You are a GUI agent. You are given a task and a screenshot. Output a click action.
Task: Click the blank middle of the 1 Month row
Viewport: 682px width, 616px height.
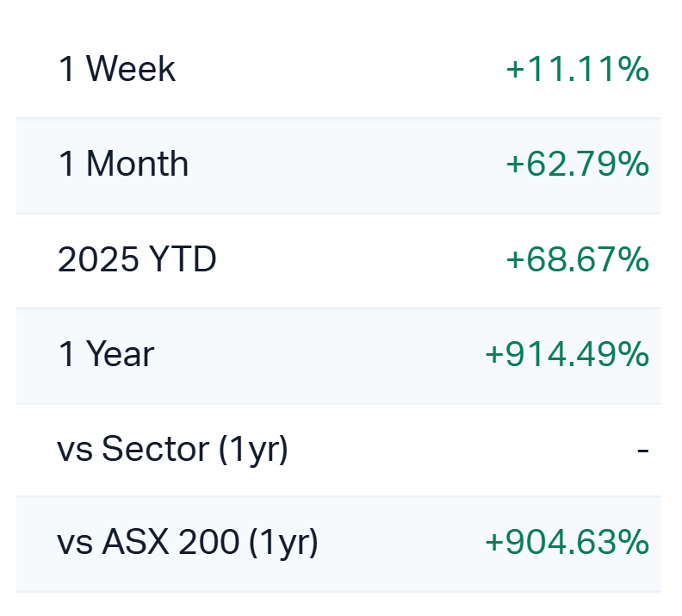[x=344, y=164]
